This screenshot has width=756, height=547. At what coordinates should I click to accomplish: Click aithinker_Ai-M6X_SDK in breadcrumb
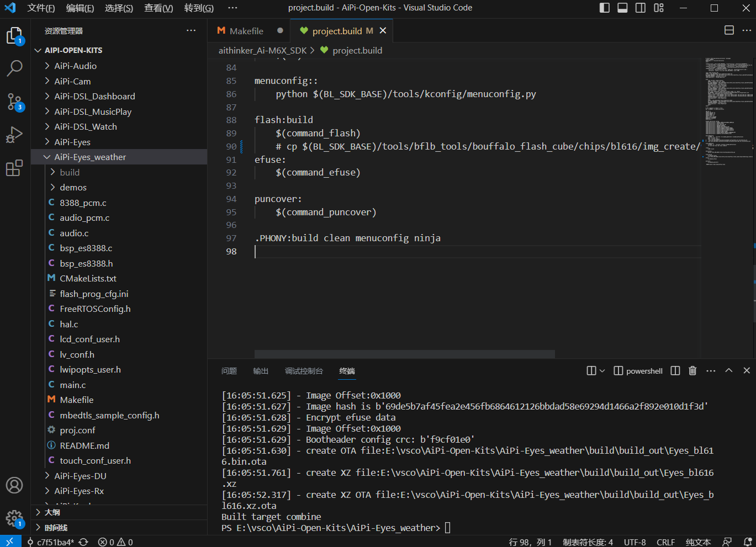[x=262, y=50]
